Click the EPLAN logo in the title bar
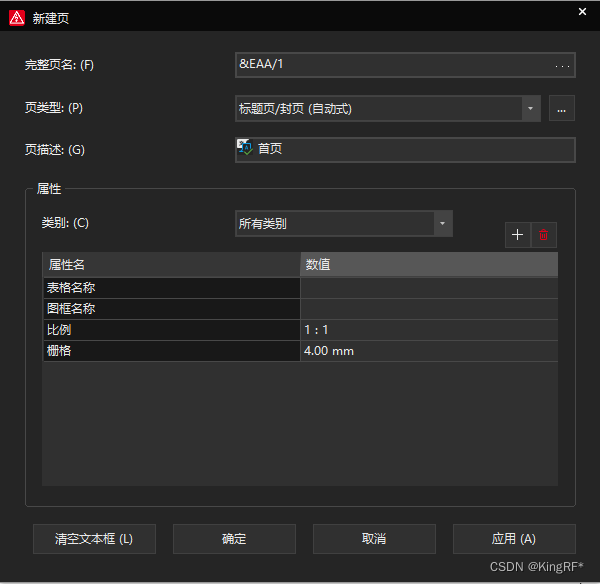 17,18
